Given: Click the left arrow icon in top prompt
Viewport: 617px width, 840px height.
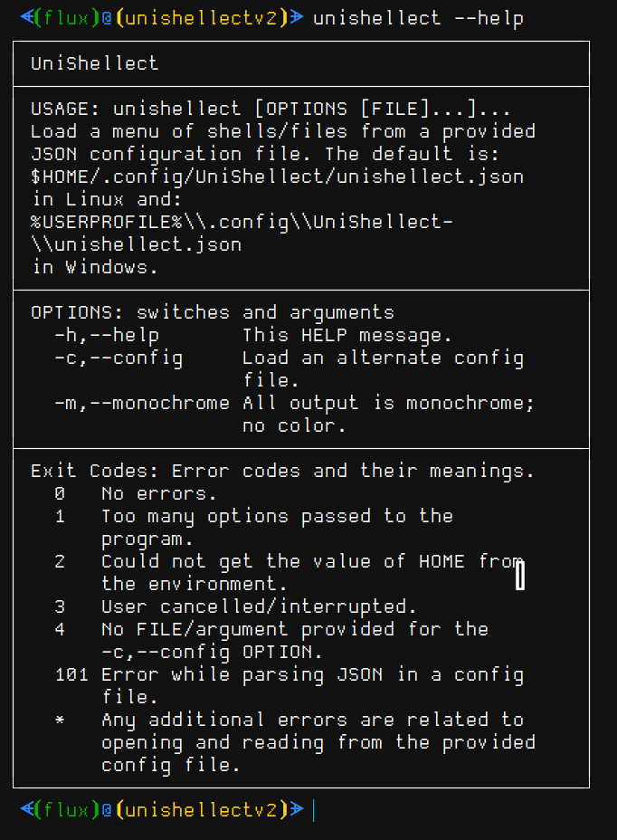Looking at the screenshot, I should pyautogui.click(x=26, y=18).
